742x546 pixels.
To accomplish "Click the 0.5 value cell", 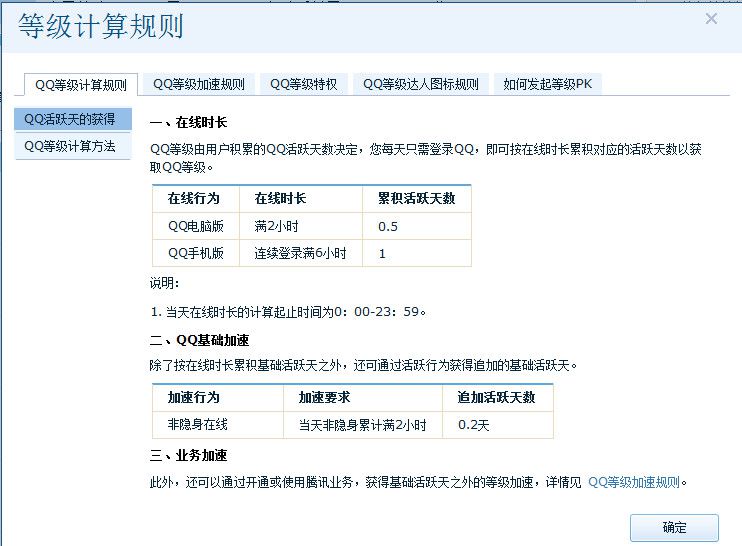I will (417, 226).
